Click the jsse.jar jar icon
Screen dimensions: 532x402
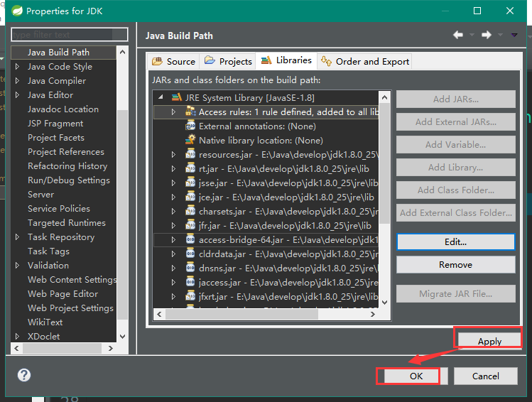click(x=190, y=183)
